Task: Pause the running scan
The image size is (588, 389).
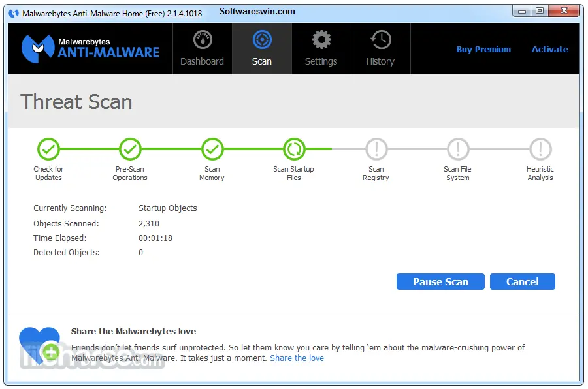Action: pos(440,281)
